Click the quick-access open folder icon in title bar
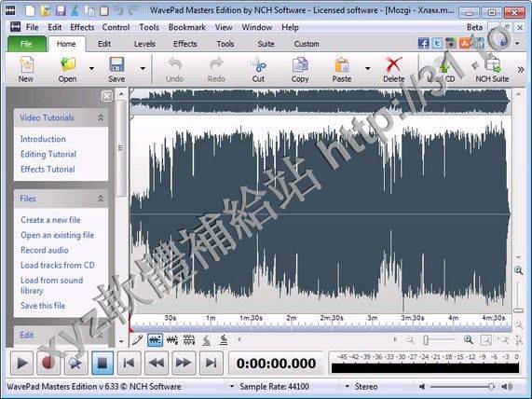 click(46, 11)
